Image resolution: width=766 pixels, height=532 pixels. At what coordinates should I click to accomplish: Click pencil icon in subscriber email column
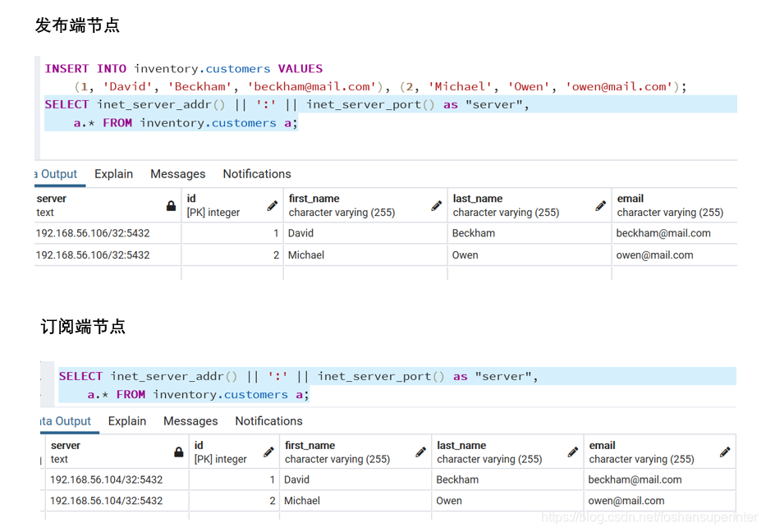click(x=725, y=452)
